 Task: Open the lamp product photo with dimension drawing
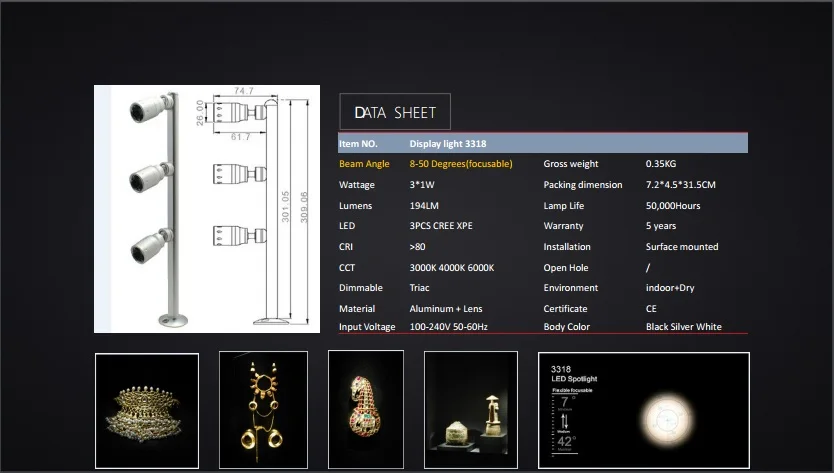click(207, 209)
